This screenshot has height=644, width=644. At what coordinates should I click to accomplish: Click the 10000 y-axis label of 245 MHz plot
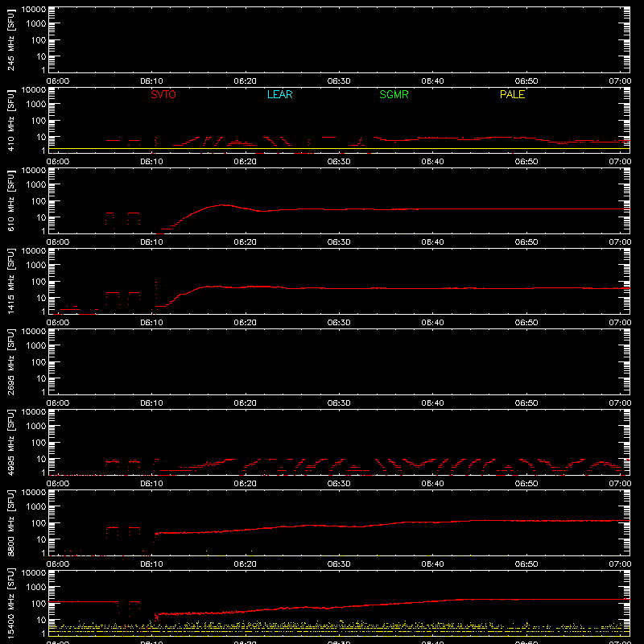[34, 10]
